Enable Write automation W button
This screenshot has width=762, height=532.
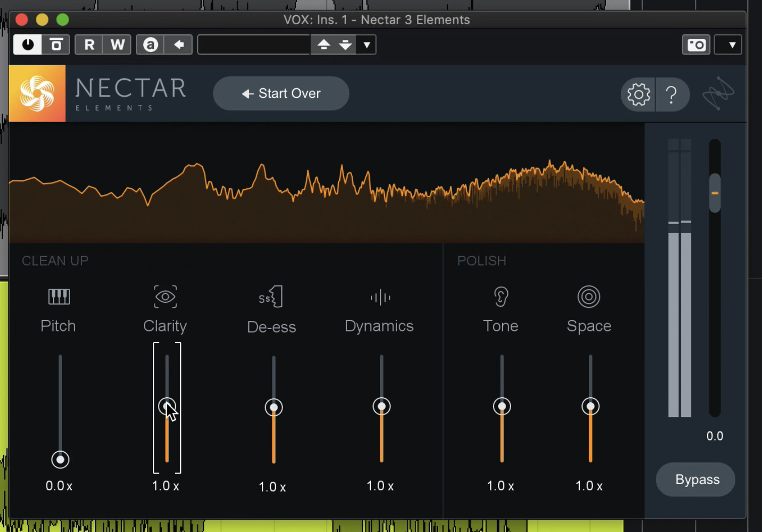click(118, 44)
